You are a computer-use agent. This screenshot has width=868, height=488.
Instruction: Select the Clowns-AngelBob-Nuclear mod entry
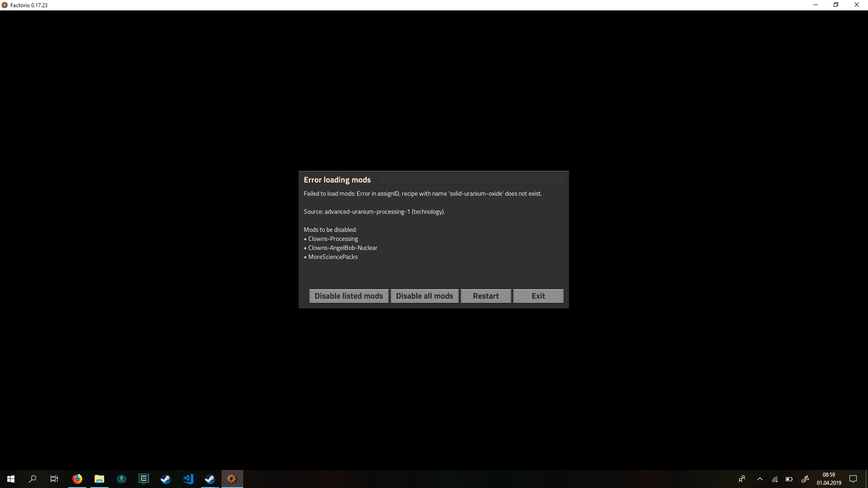343,248
